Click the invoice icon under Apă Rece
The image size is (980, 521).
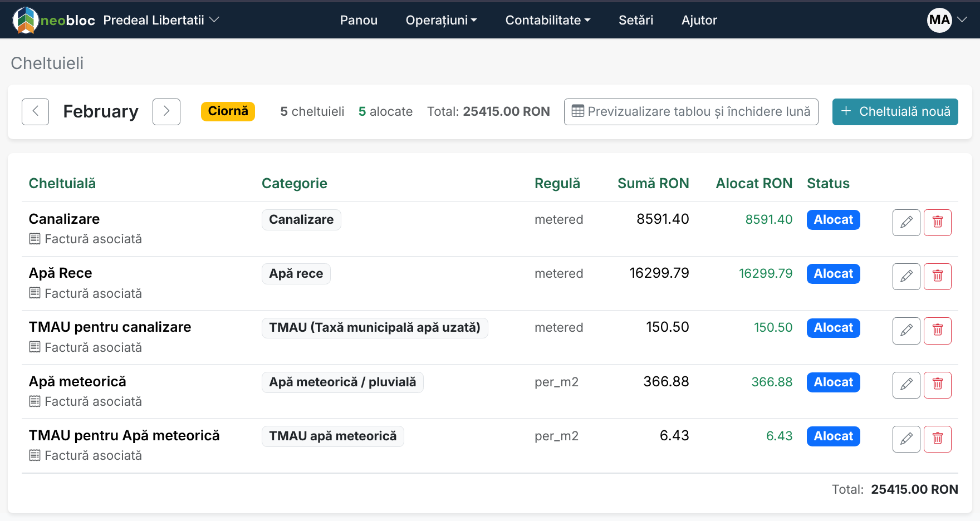[35, 293]
